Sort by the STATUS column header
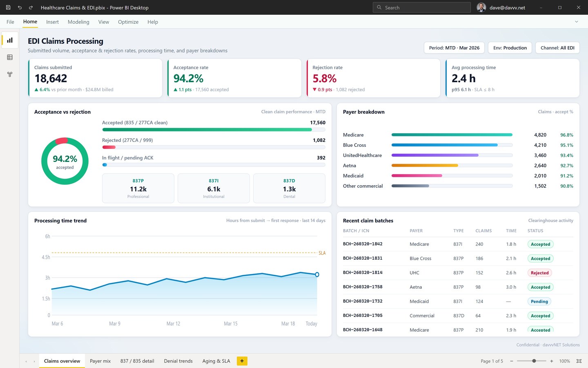588x368 pixels. [535, 231]
